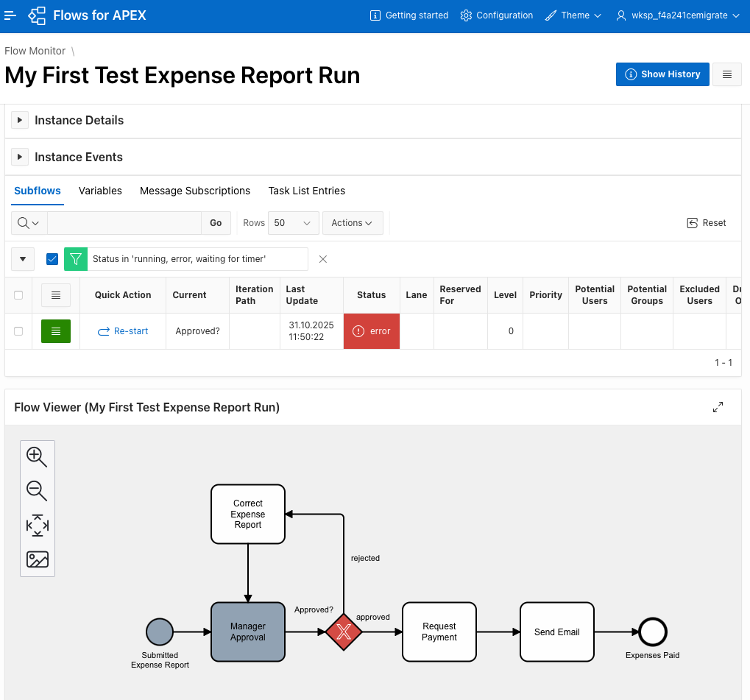This screenshot has height=700, width=750.
Task: Expand the Instance Events section
Action: 21,157
